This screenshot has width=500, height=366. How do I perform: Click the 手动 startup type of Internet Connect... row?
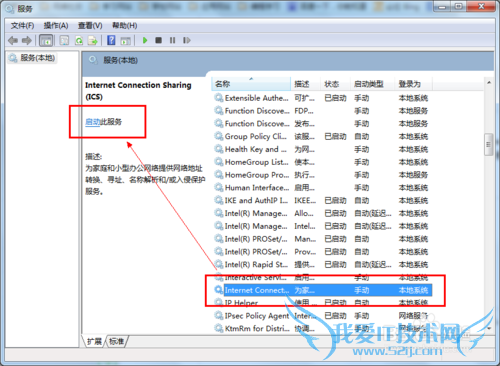pos(362,290)
